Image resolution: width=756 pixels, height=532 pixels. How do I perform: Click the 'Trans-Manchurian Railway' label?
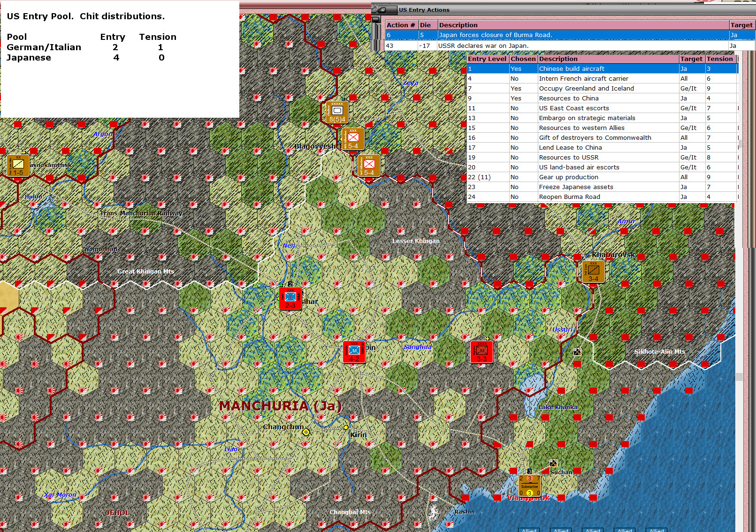point(141,213)
